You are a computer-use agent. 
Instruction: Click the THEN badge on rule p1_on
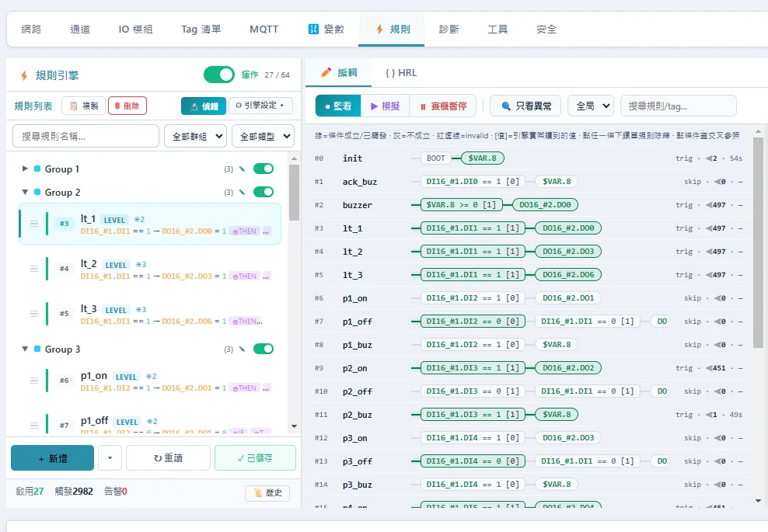(x=244, y=388)
